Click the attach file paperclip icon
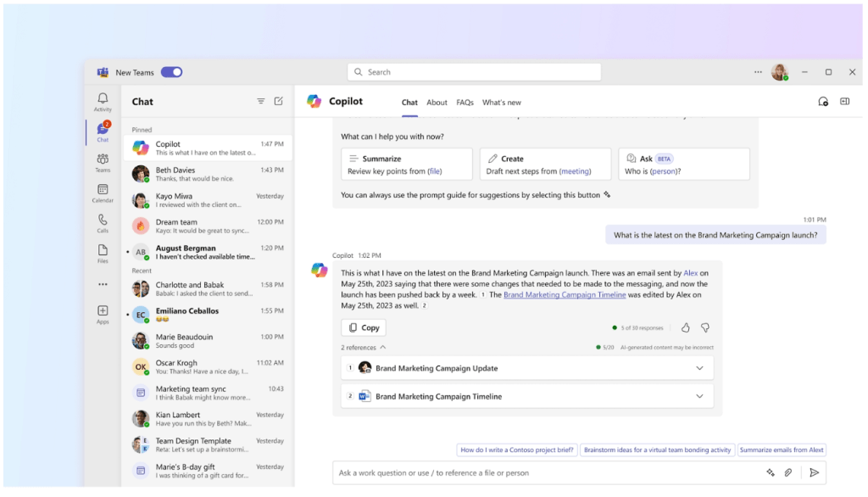This screenshot has width=868, height=497. click(788, 472)
